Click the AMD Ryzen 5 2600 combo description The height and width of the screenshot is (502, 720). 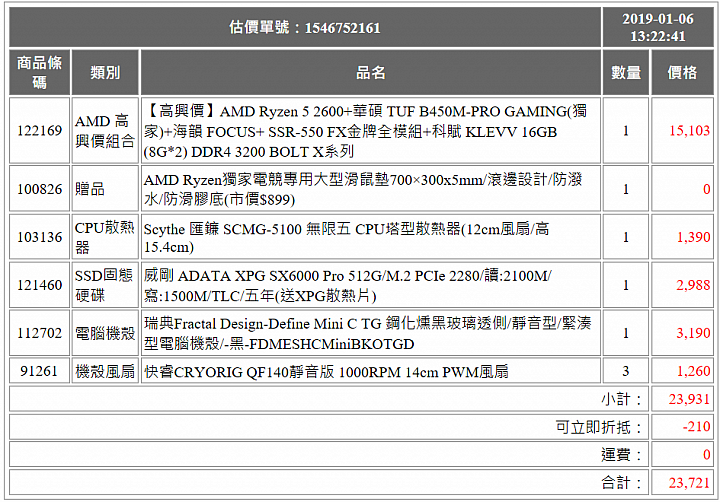coord(371,130)
